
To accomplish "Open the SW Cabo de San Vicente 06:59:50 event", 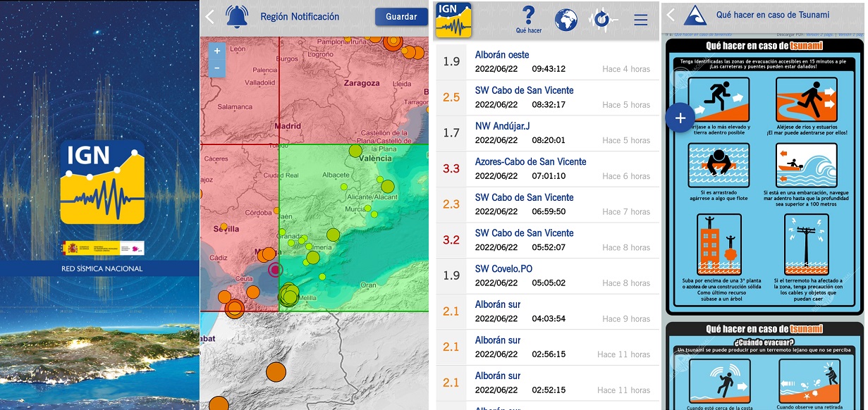I will [548, 204].
